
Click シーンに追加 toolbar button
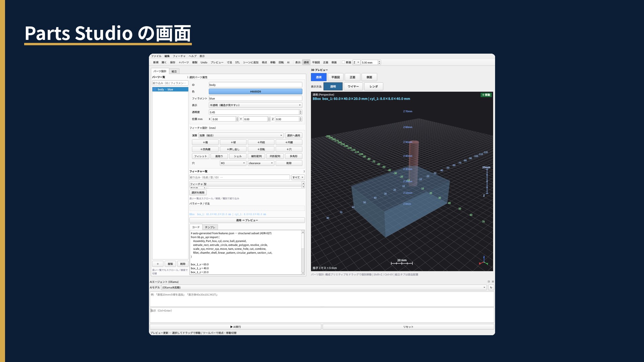point(251,62)
